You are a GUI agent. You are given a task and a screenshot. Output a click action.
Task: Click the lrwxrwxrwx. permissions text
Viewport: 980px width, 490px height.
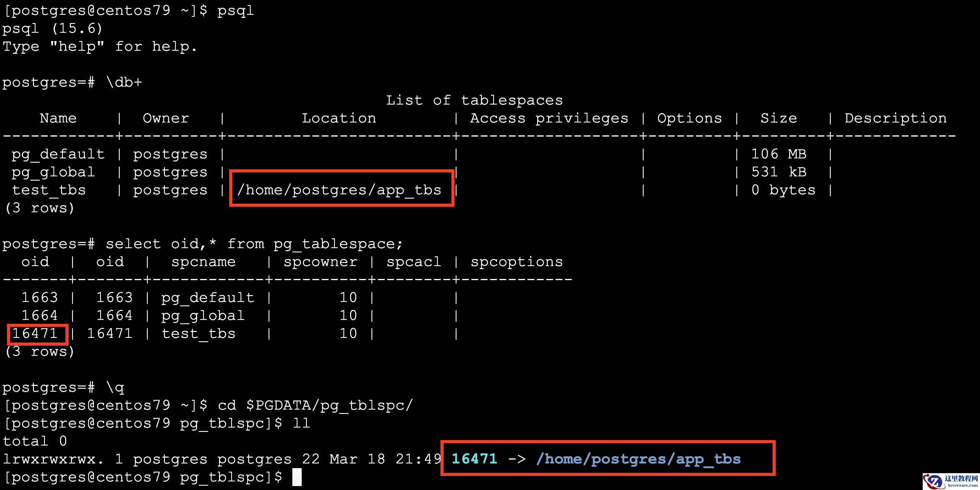click(x=53, y=459)
